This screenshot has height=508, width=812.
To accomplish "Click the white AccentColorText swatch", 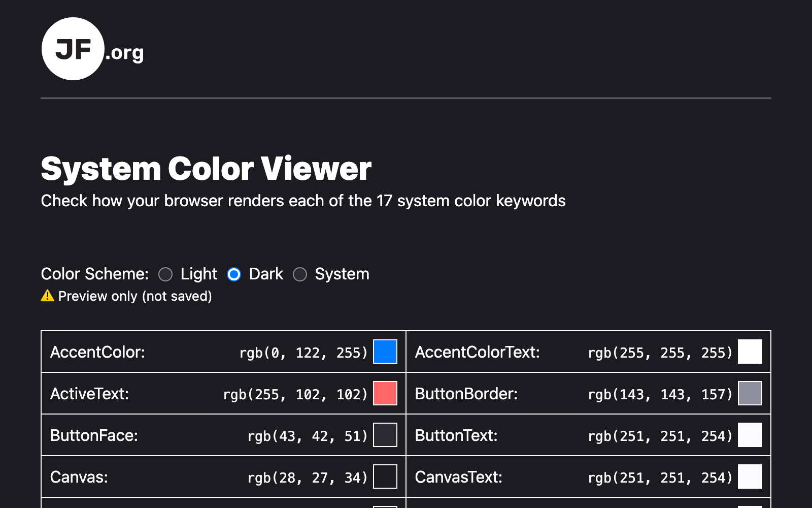I will click(x=750, y=352).
